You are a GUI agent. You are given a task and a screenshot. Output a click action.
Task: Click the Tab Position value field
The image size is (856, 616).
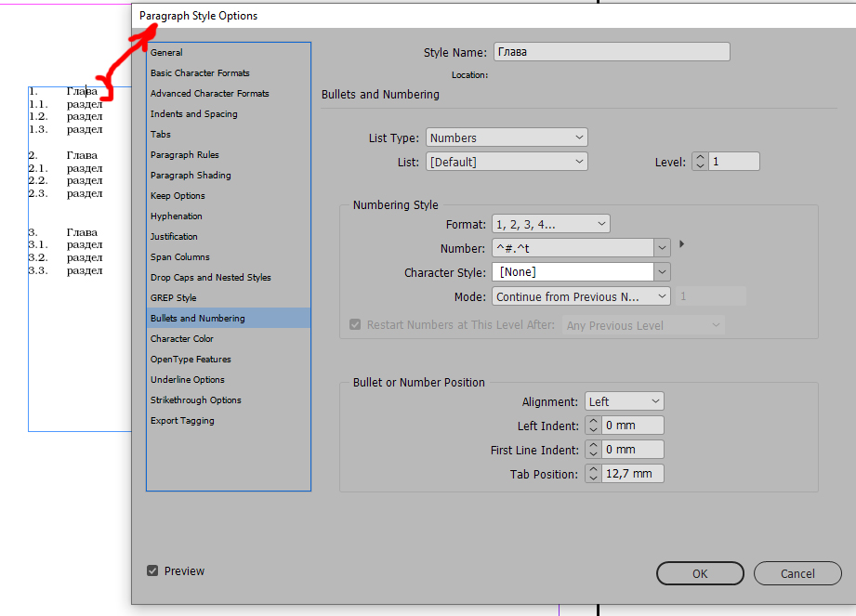click(x=633, y=474)
